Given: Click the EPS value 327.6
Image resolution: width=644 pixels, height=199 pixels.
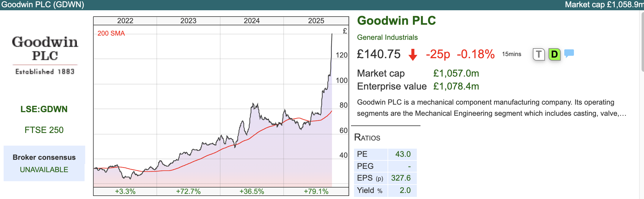Looking at the screenshot, I should (x=401, y=178).
